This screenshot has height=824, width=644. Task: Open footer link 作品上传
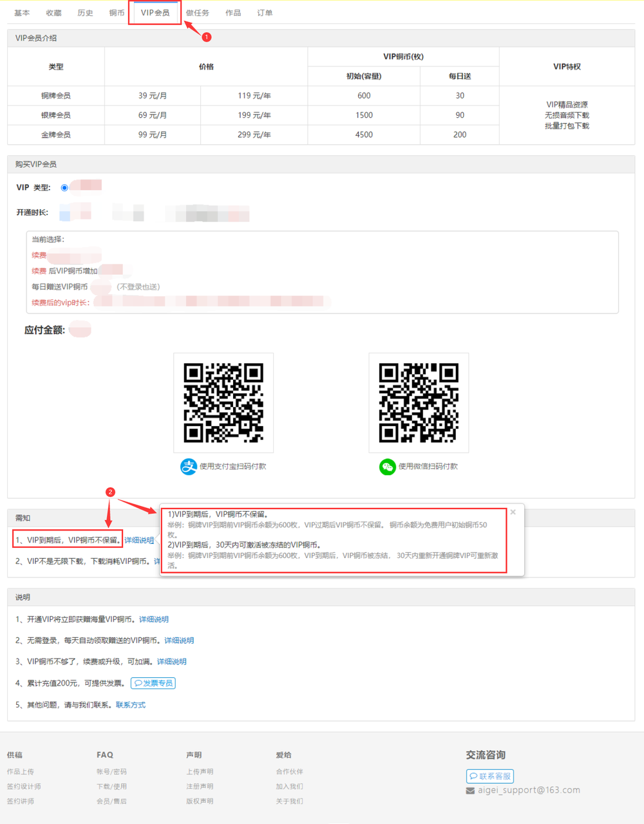[21, 772]
